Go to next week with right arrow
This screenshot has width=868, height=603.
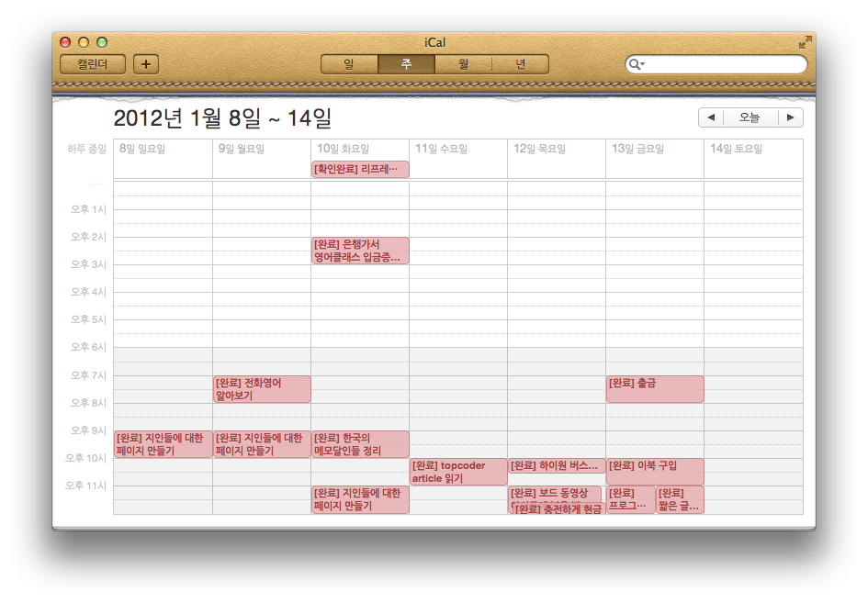[790, 117]
